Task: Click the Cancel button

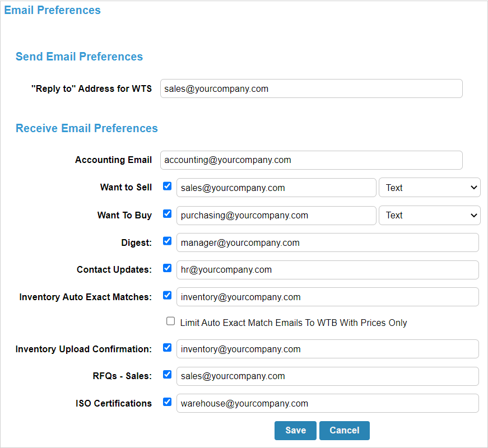Action: [x=344, y=431]
